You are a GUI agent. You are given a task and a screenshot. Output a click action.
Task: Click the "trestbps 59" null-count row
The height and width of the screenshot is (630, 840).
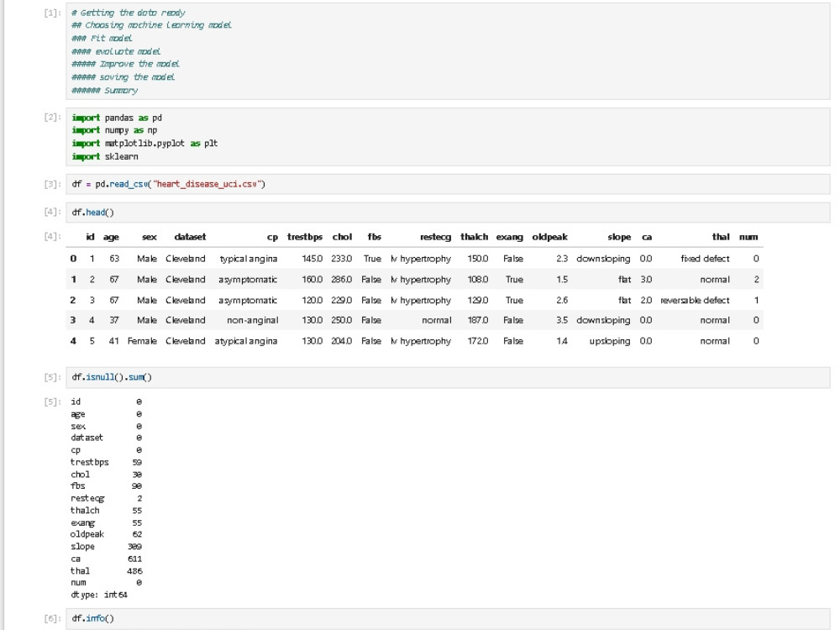pos(106,462)
